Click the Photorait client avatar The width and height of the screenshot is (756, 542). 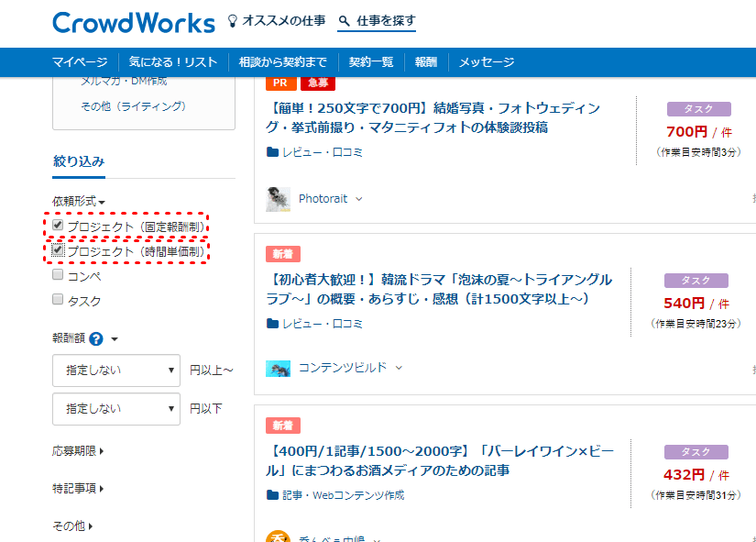(x=278, y=199)
